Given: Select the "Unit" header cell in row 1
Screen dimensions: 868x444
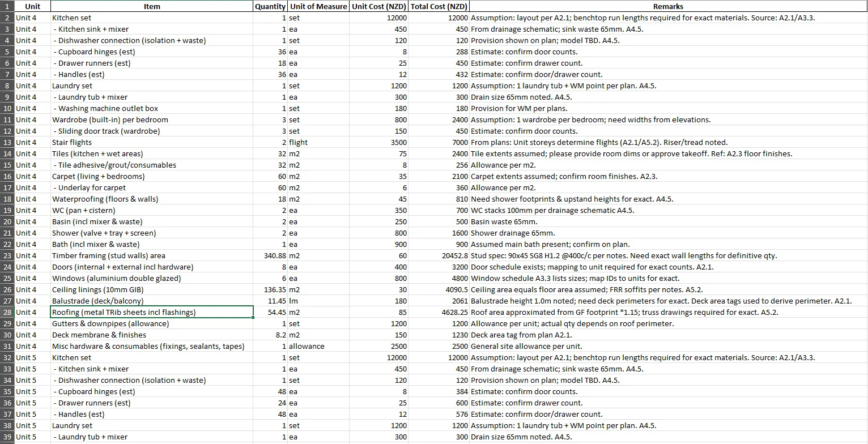Looking at the screenshot, I should coord(33,6).
